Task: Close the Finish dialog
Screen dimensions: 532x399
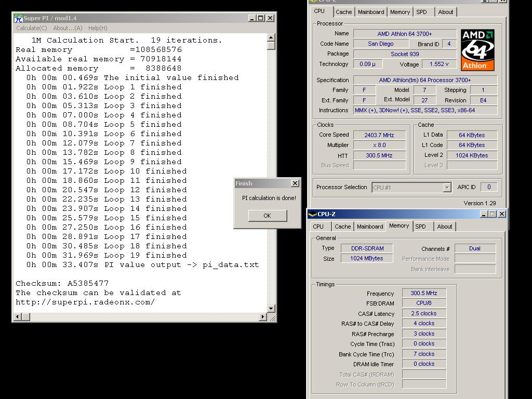Action: point(295,183)
